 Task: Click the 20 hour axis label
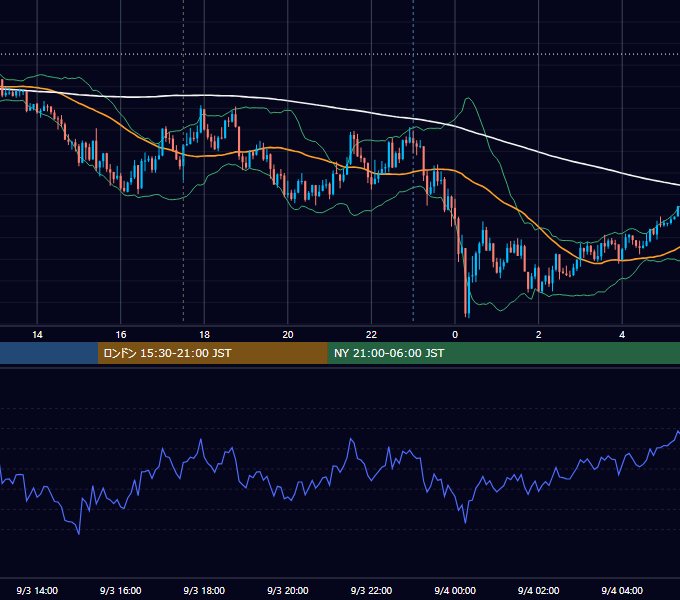[288, 335]
